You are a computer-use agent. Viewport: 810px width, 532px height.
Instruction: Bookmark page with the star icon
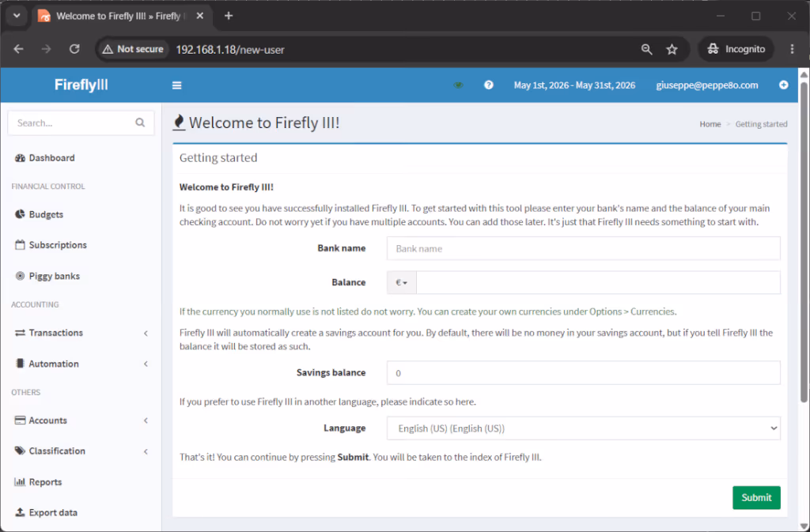[x=672, y=50]
